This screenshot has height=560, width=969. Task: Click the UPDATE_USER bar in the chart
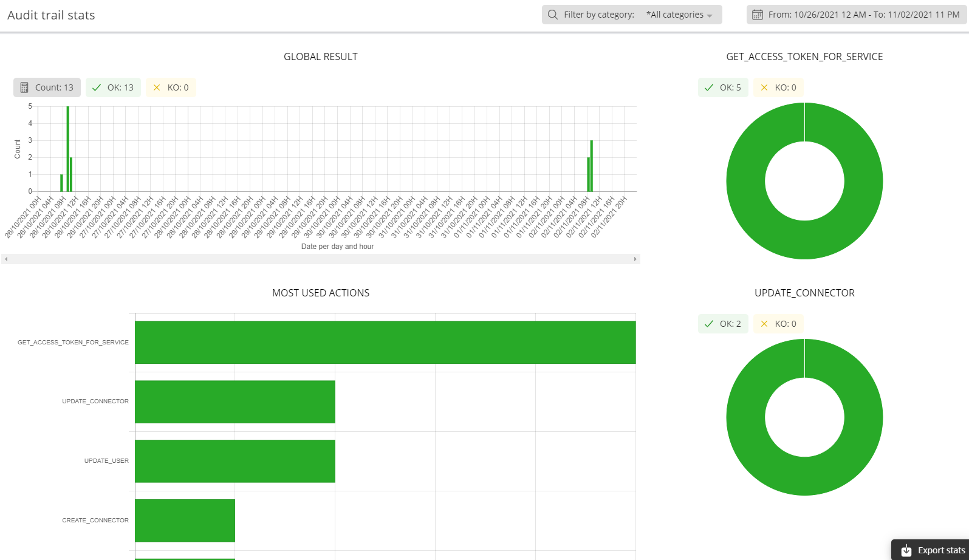tap(235, 461)
